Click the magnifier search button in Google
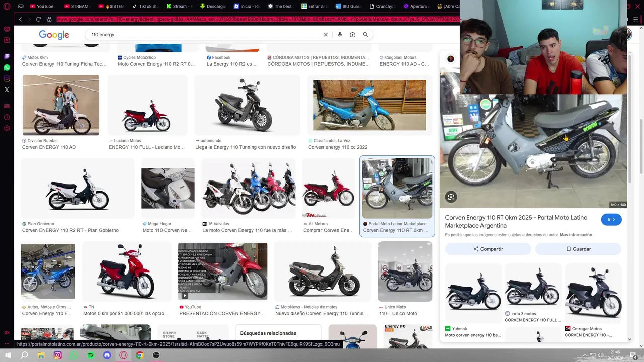This screenshot has height=362, width=644. 365,35
